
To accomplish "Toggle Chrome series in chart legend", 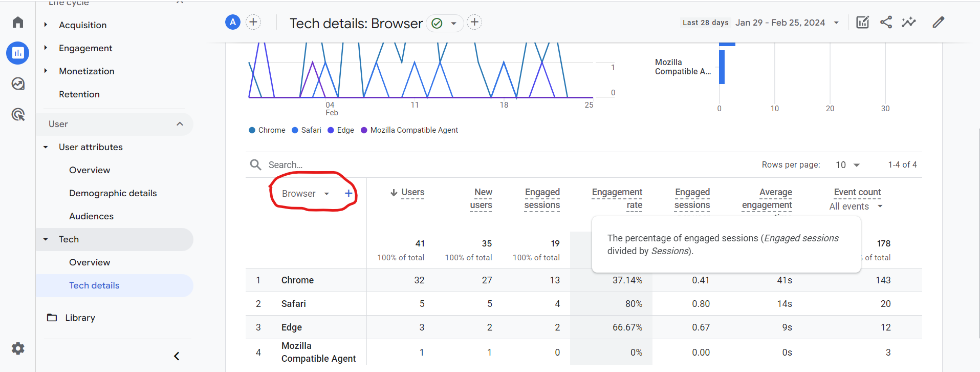I will pos(267,130).
